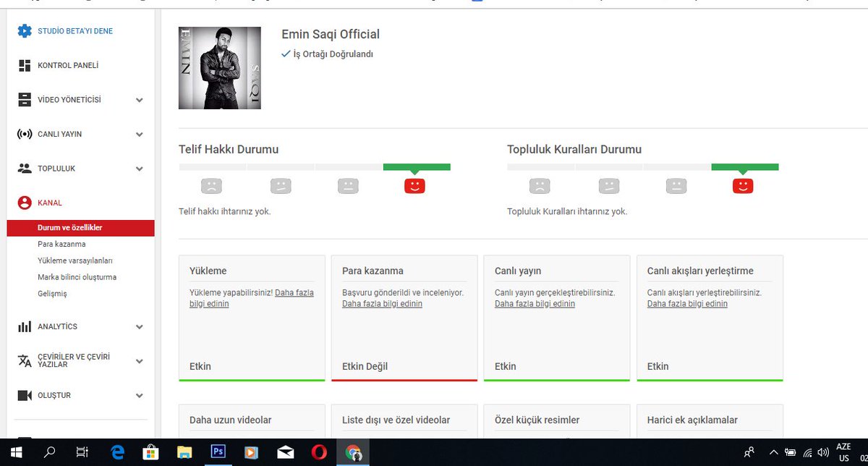Click the Chrome icon in taskbar
Image resolution: width=868 pixels, height=466 pixels.
pyautogui.click(x=353, y=452)
